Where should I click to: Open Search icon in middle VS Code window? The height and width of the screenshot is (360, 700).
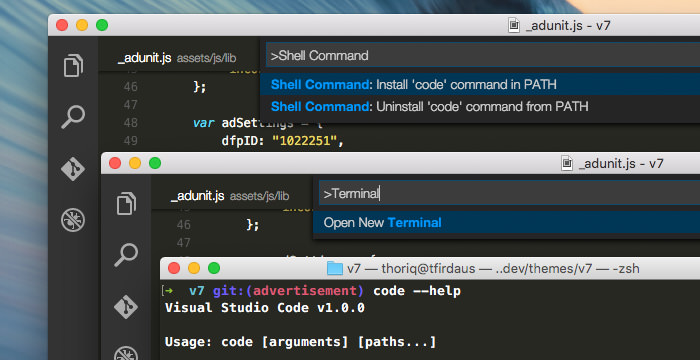coord(126,255)
